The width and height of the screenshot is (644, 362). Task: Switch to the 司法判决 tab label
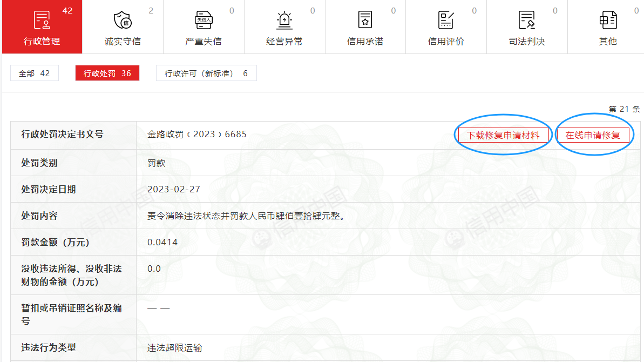pos(526,42)
